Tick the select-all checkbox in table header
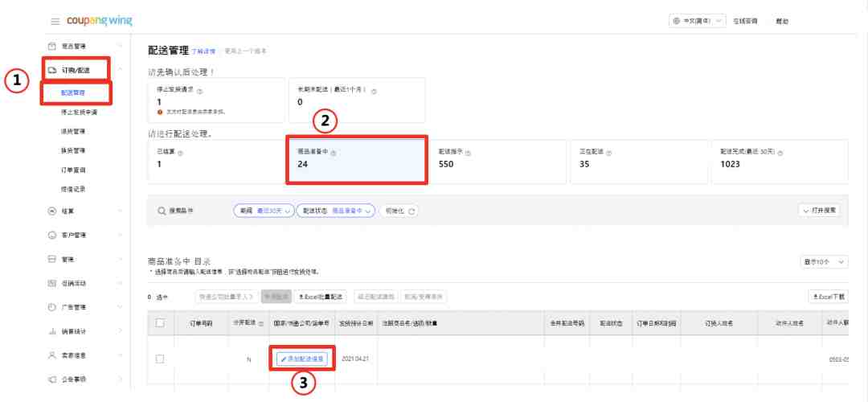868x402 pixels. pos(160,323)
